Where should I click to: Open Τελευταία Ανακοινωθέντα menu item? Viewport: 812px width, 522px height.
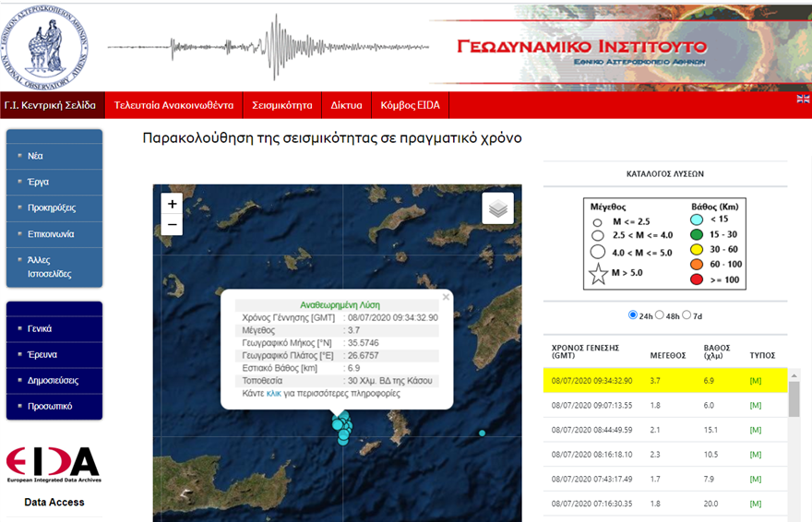tap(173, 105)
